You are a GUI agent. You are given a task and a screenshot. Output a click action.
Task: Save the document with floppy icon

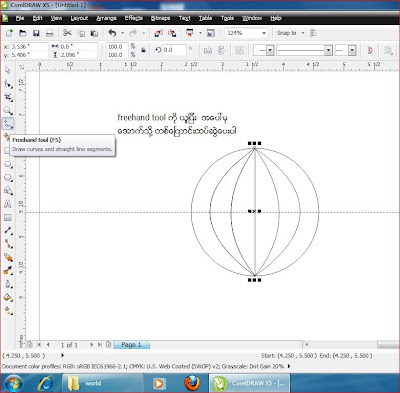coord(36,33)
